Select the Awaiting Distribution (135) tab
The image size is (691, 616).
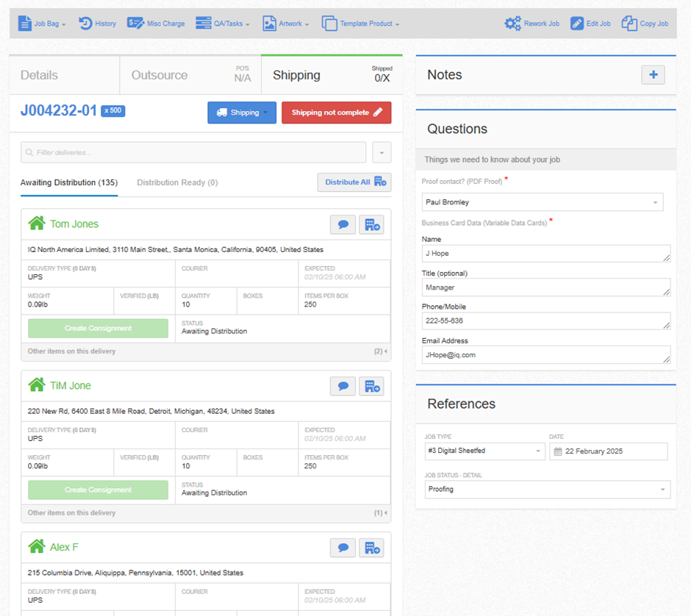[69, 182]
